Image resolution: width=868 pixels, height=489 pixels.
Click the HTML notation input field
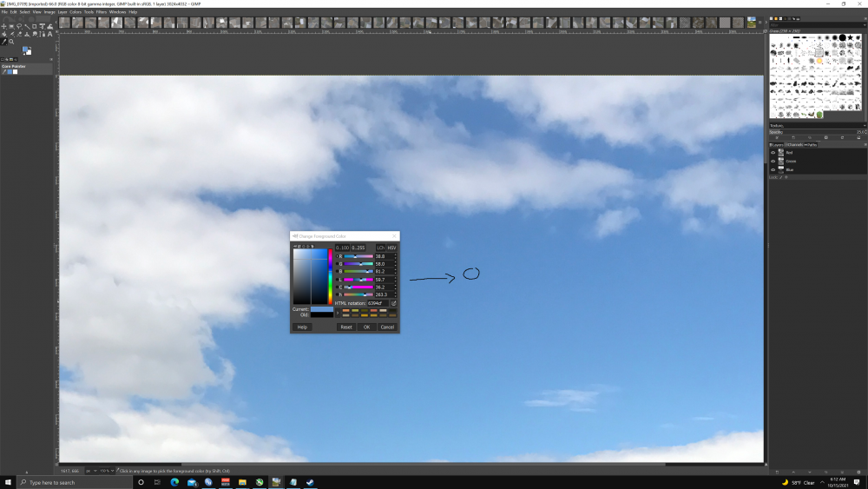[378, 303]
